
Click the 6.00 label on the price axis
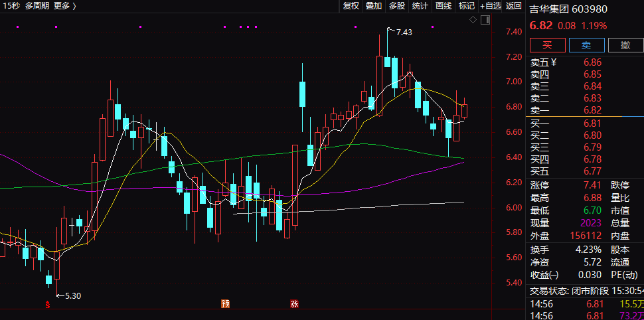[515, 207]
